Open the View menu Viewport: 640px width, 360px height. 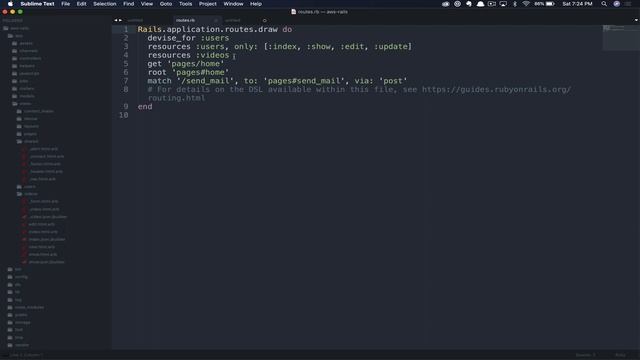pos(147,4)
